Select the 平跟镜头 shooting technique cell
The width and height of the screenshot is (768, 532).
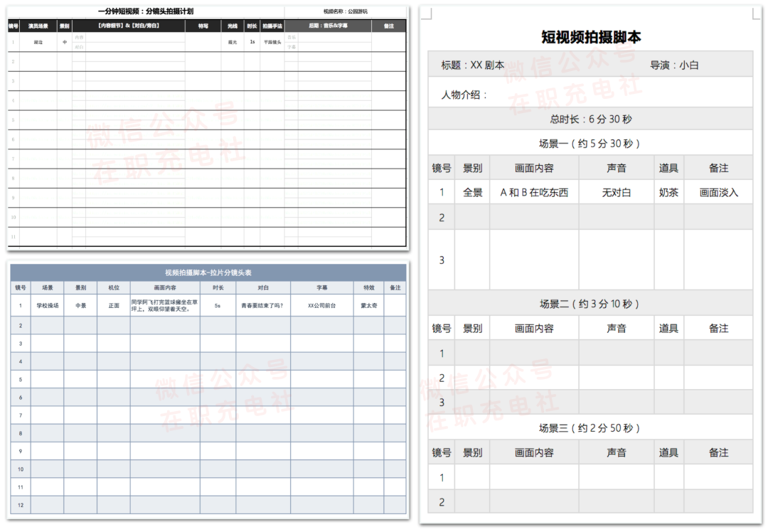pyautogui.click(x=272, y=42)
